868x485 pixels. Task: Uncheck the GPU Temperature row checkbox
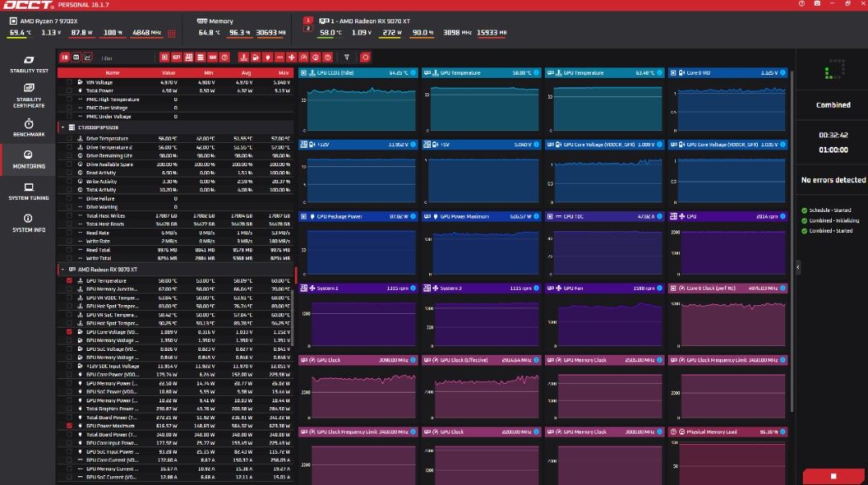coord(69,281)
